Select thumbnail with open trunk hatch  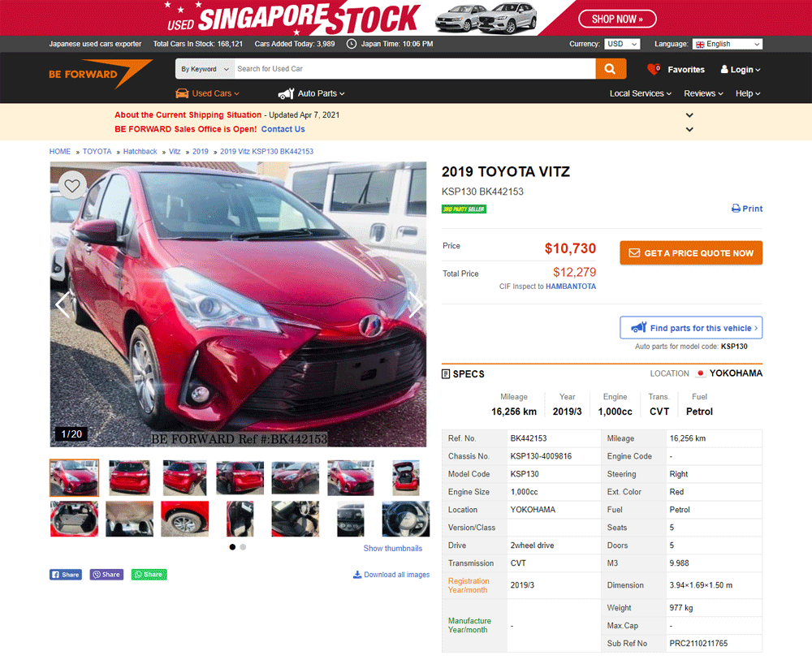tap(405, 477)
